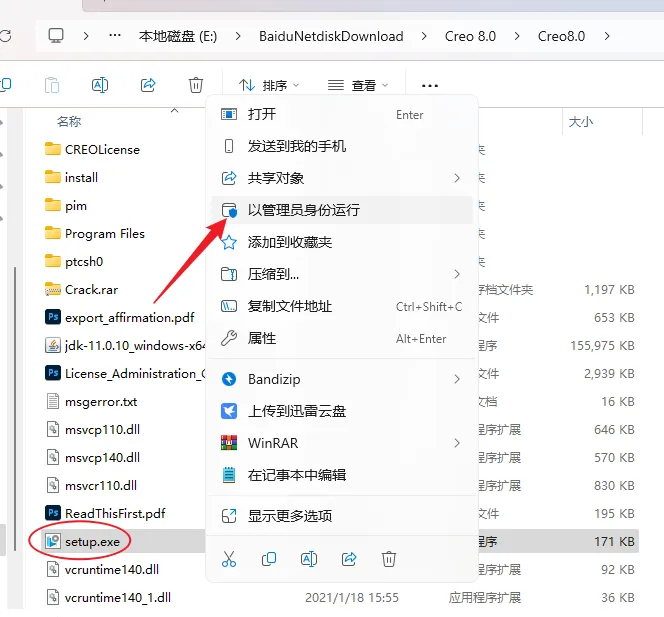Go to Creo 8.0 breadcrumb folder
The image size is (664, 617).
(470, 36)
